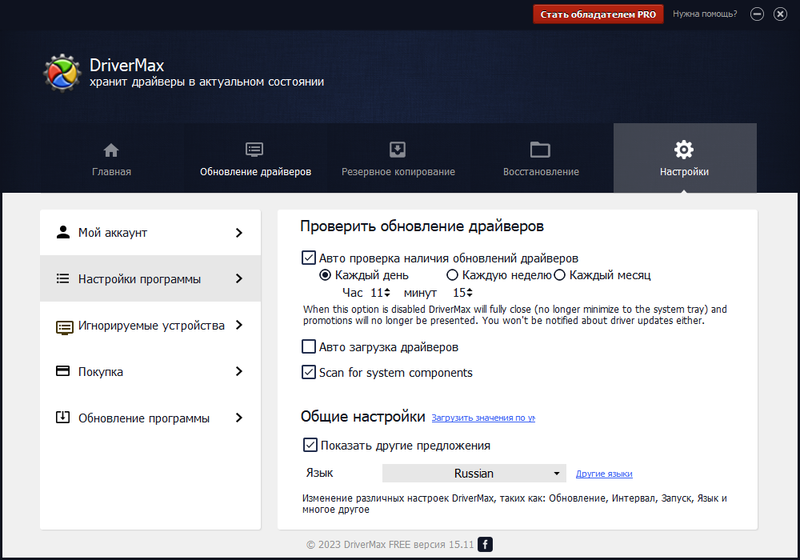
Task: Expand the Обновление программы section
Action: (150, 418)
